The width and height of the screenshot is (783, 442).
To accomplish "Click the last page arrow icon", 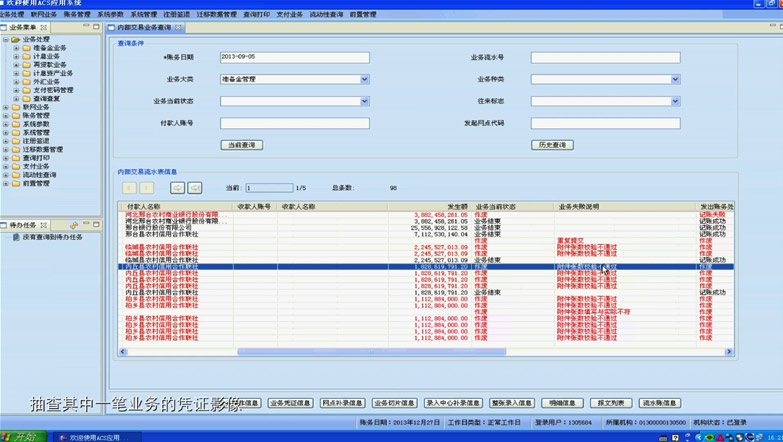I will tap(195, 188).
